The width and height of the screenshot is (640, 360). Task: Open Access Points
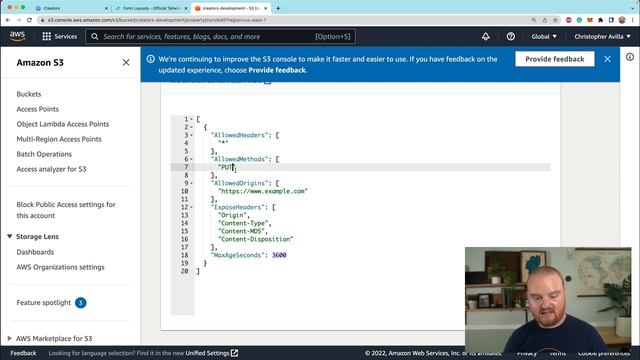click(38, 109)
